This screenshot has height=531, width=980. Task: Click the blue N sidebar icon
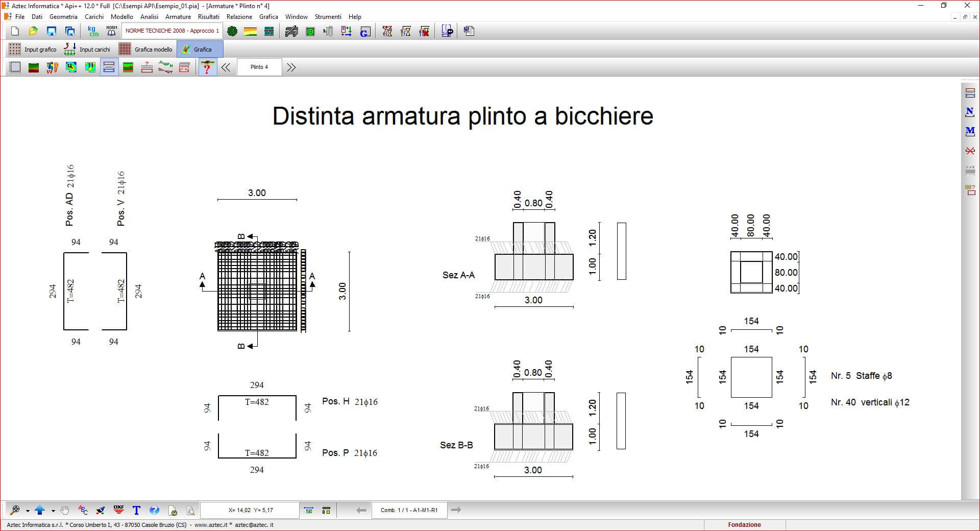click(970, 112)
